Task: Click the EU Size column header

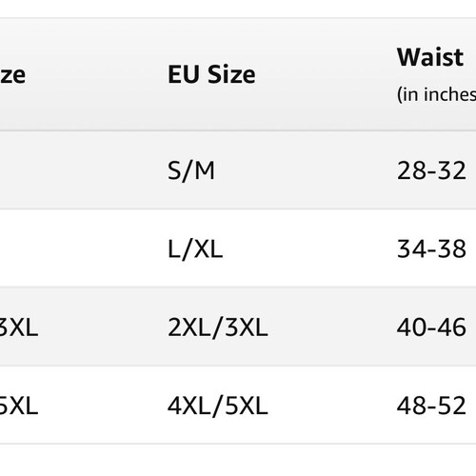Action: 211,74
